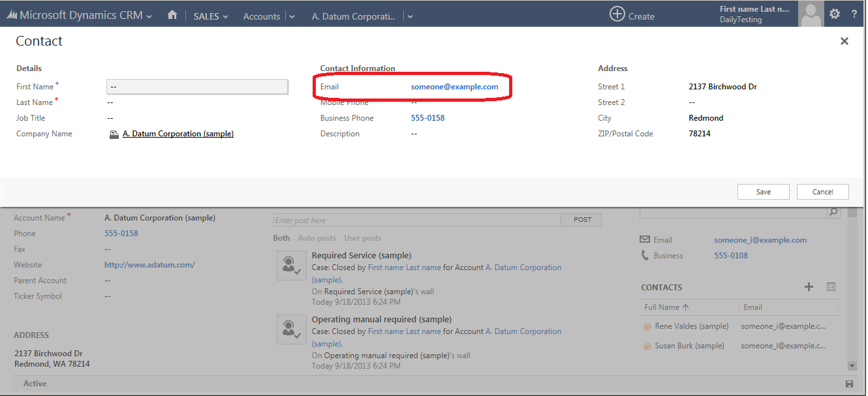Switch to the User posts tab
The height and width of the screenshot is (396, 868).
point(362,238)
